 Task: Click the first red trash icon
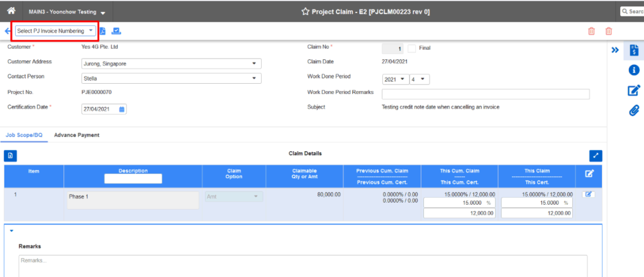pos(591,31)
